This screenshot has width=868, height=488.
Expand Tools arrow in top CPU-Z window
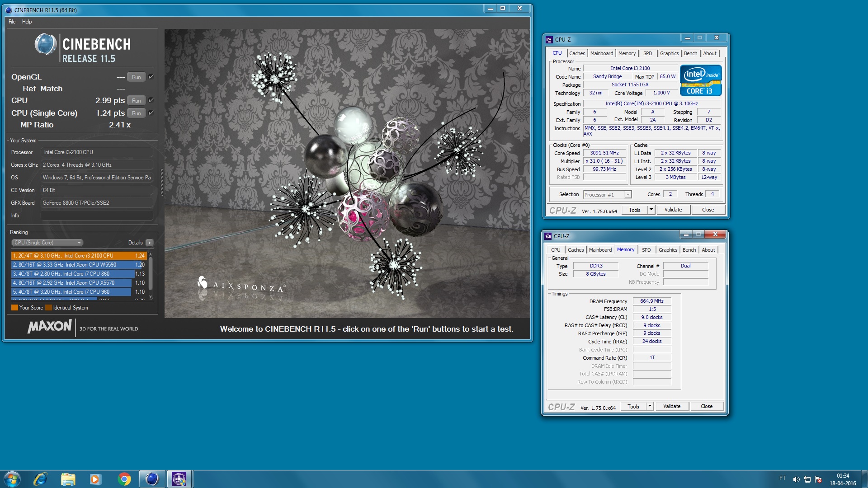[651, 210]
